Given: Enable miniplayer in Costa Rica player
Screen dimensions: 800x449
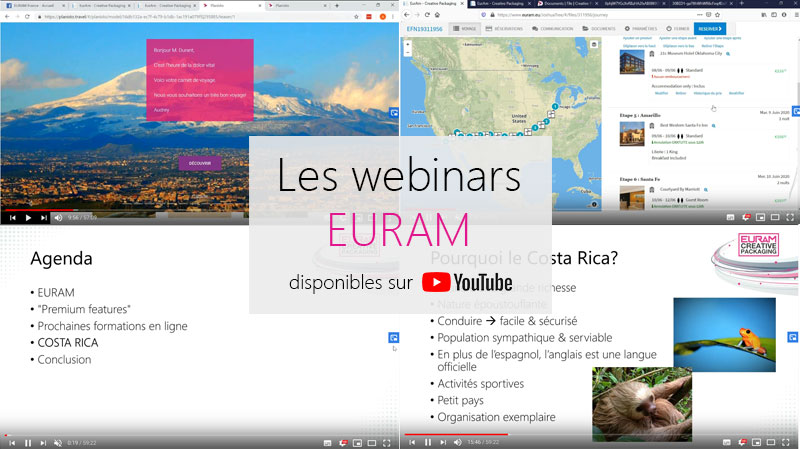Looking at the screenshot, I should click(x=757, y=442).
